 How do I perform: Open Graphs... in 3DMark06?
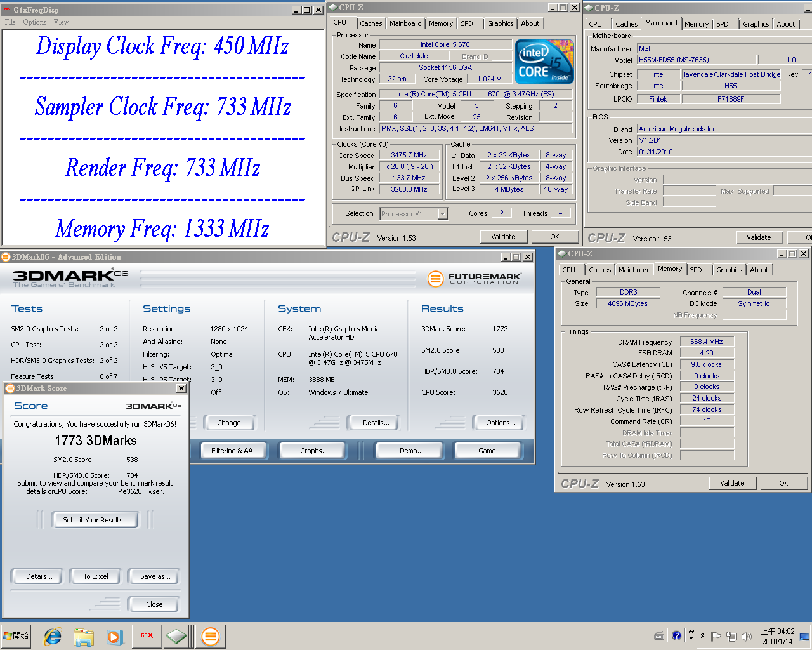click(x=314, y=451)
